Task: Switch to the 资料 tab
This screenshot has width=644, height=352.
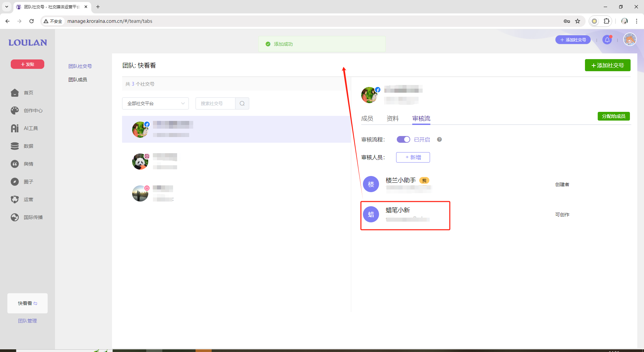Action: 392,119
